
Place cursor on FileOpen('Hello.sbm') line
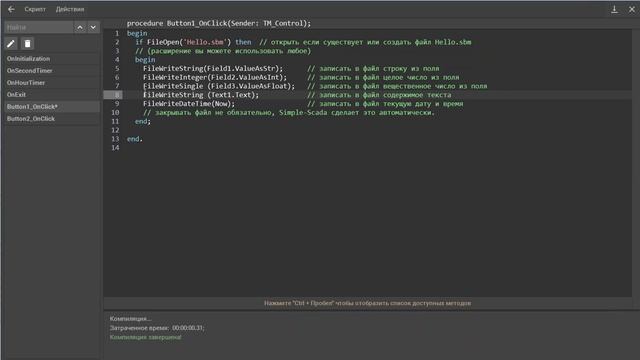pos(303,42)
